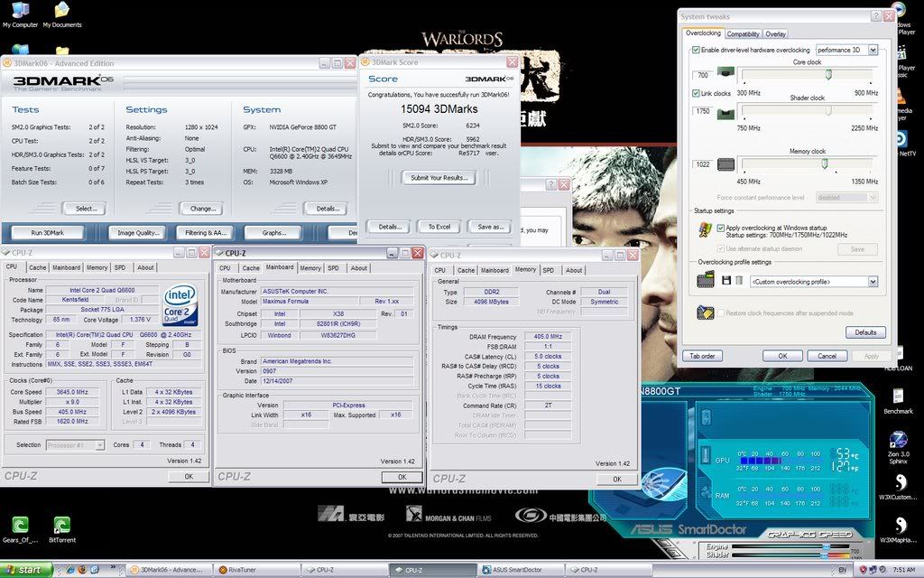Click the To Excel button in 3DMark Score
The width and height of the screenshot is (924, 578).
pos(439,227)
